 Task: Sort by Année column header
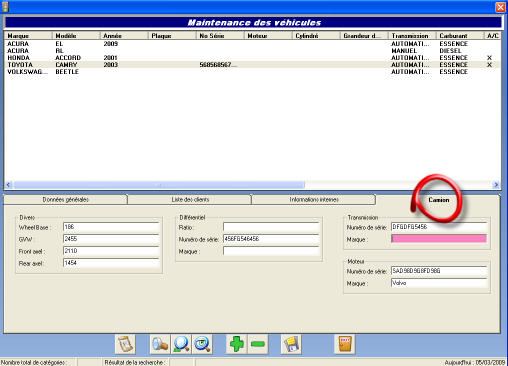point(124,35)
